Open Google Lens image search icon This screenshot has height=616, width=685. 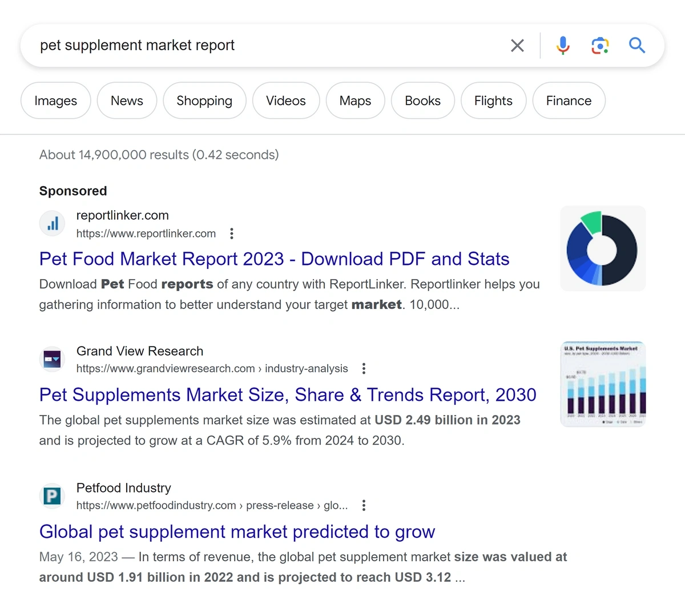click(600, 45)
